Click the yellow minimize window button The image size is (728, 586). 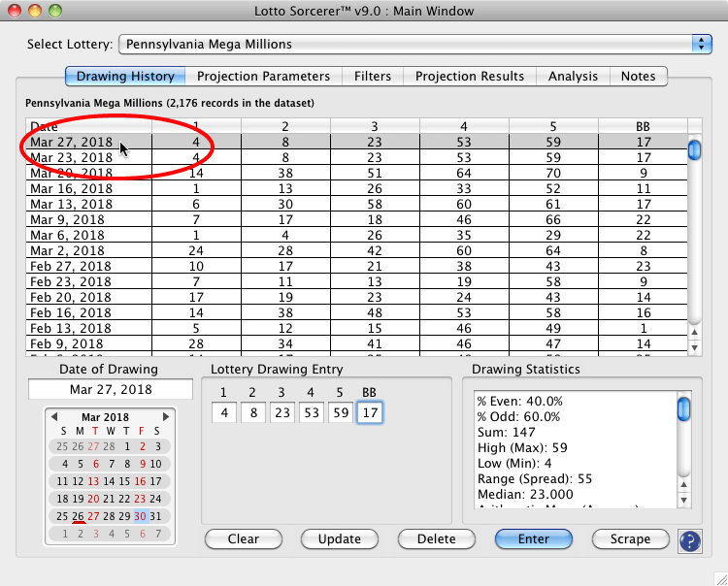coord(35,11)
